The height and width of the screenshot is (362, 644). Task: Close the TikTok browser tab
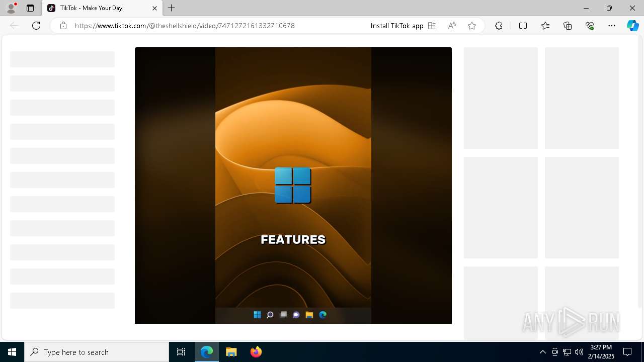pyautogui.click(x=154, y=8)
